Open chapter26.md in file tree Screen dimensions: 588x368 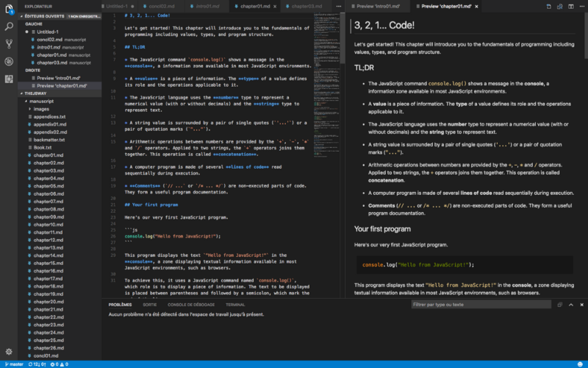60,347
